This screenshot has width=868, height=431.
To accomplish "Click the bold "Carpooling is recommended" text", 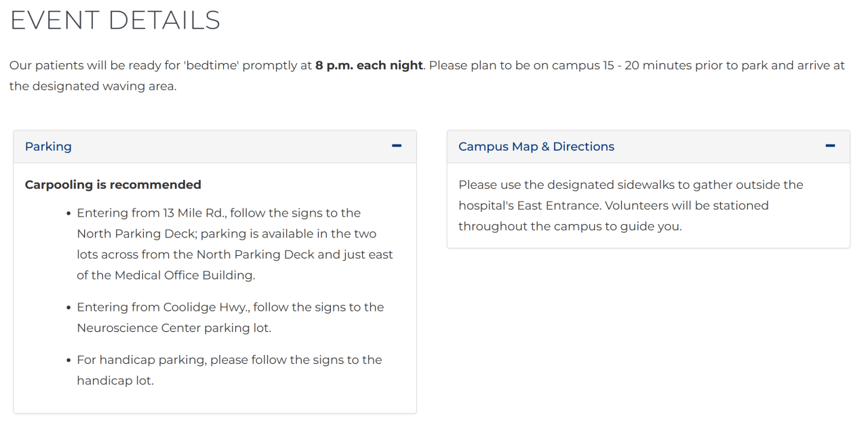I will (x=113, y=185).
